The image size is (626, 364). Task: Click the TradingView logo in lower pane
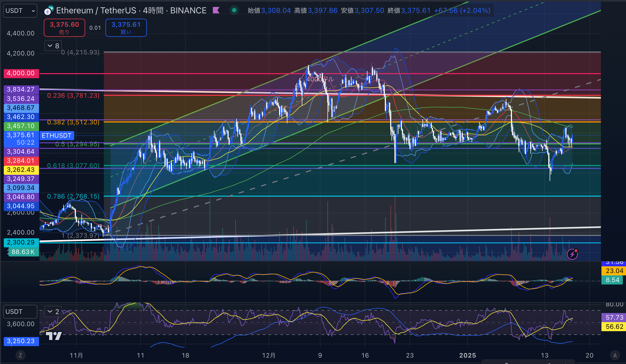[x=54, y=336]
